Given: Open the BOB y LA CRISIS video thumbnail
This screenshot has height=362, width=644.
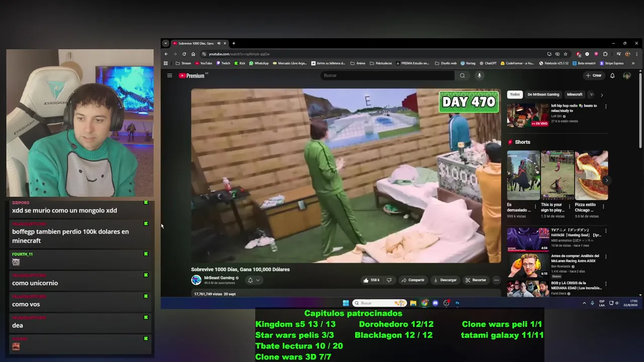Looking at the screenshot, I should [528, 288].
